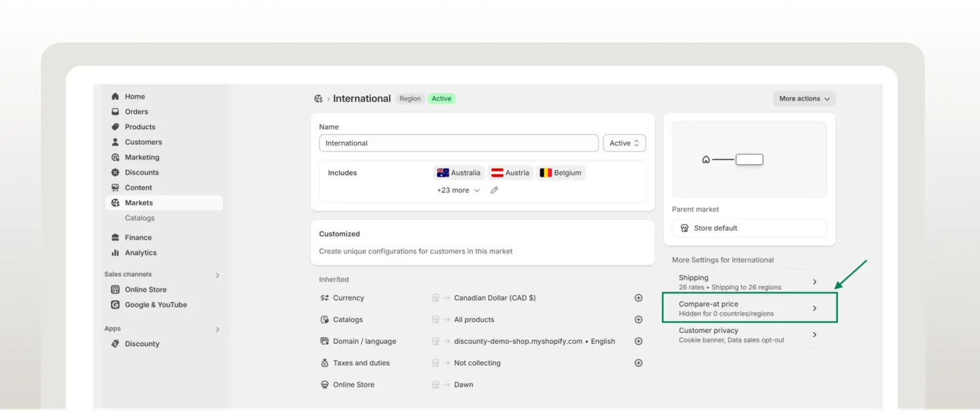Click the Home icon in sidebar
980x412 pixels.
(115, 97)
